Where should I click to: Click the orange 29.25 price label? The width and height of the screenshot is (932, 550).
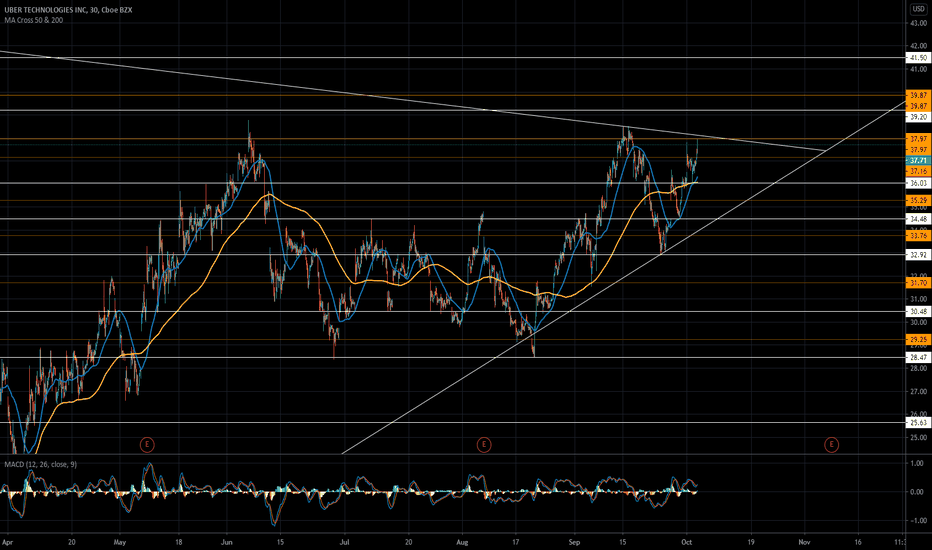pos(918,339)
